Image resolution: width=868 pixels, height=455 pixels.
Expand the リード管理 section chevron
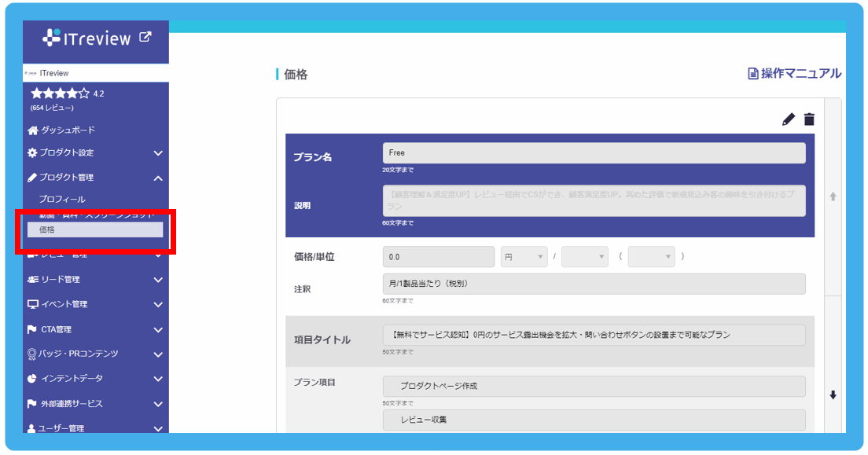pos(156,279)
